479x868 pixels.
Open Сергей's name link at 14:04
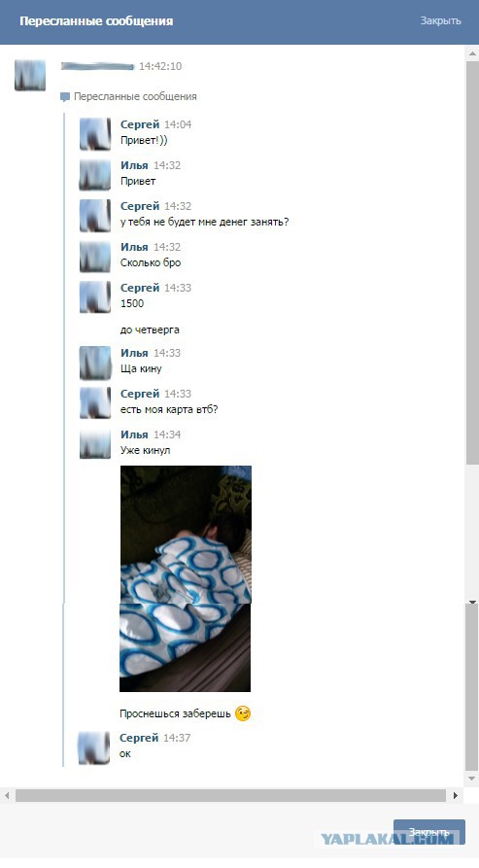(140, 124)
